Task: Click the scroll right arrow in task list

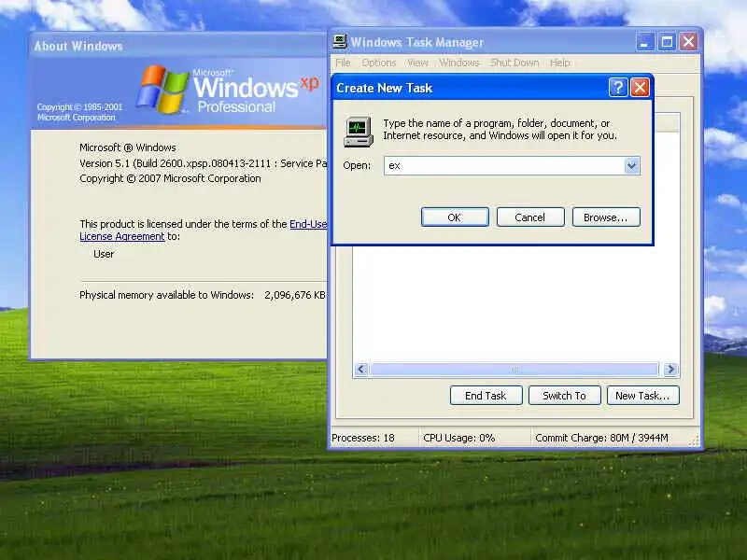Action: 670,369
